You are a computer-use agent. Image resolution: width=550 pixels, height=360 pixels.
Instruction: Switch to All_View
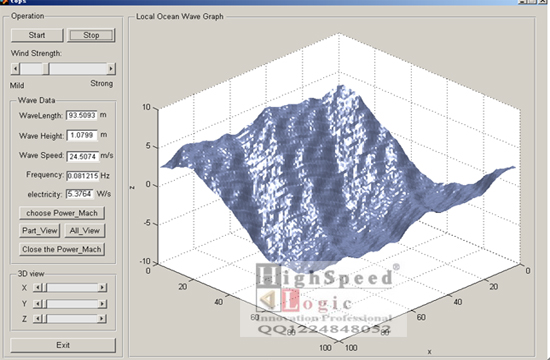point(85,231)
